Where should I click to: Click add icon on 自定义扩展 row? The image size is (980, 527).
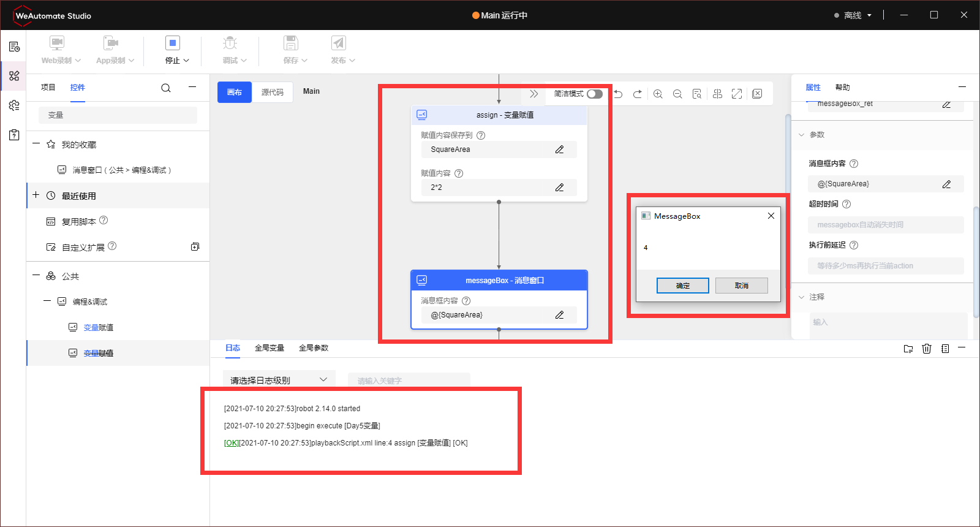[x=195, y=247]
